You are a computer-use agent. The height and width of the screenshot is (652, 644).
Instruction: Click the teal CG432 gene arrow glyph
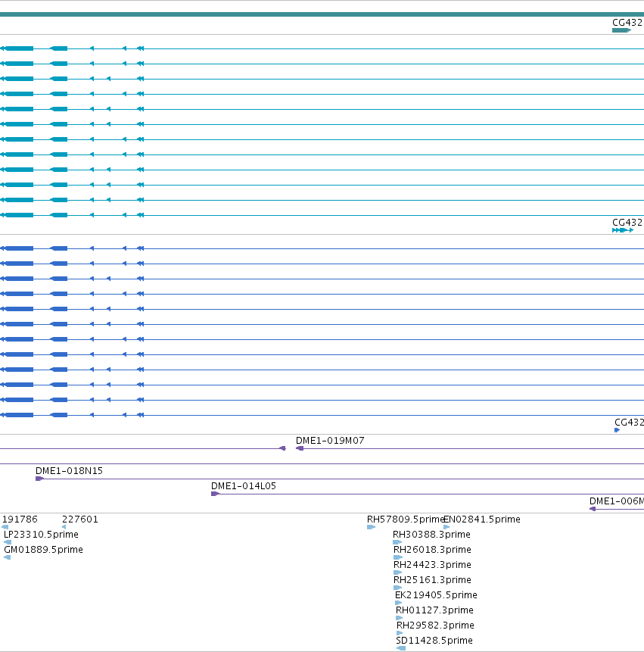tap(621, 30)
